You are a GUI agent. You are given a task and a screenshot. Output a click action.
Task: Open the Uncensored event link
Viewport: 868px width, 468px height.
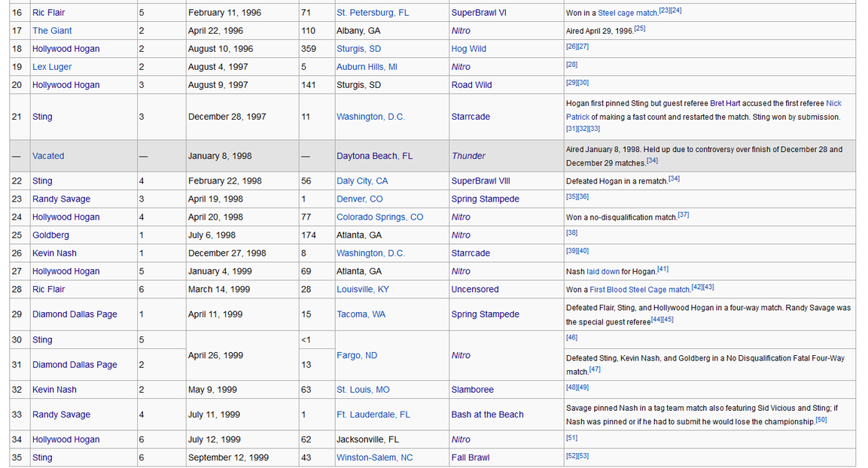tap(475, 290)
